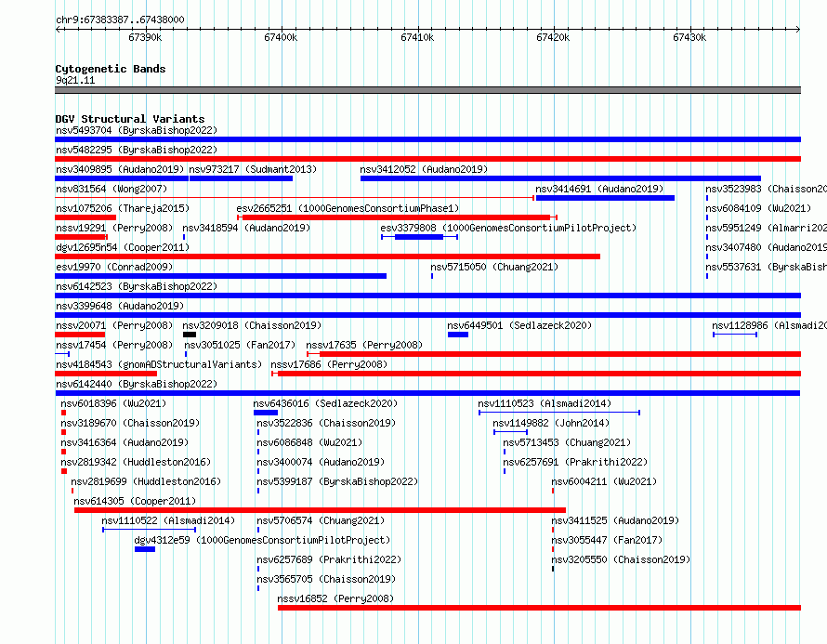Open the nsv5482295 (ByrskaBishop2022) variant label

137,150
